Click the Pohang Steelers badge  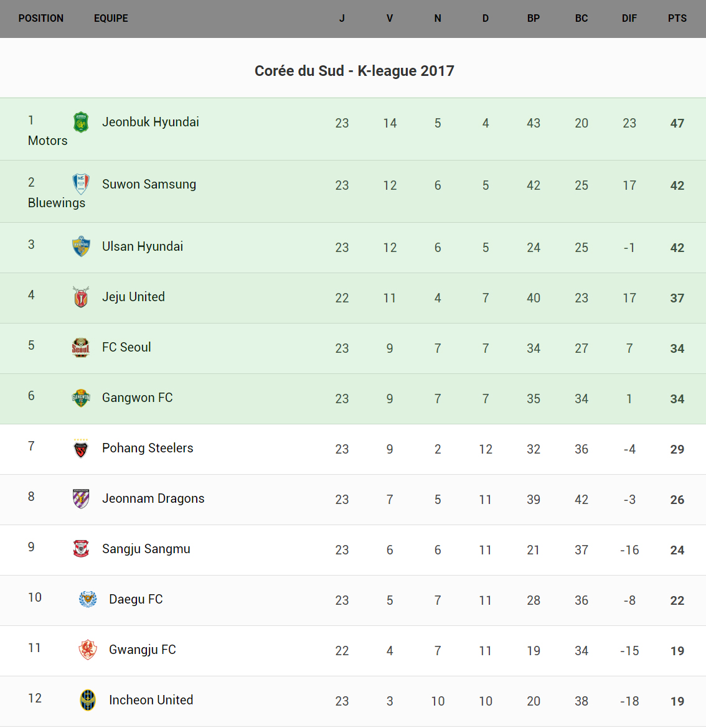[x=81, y=448]
